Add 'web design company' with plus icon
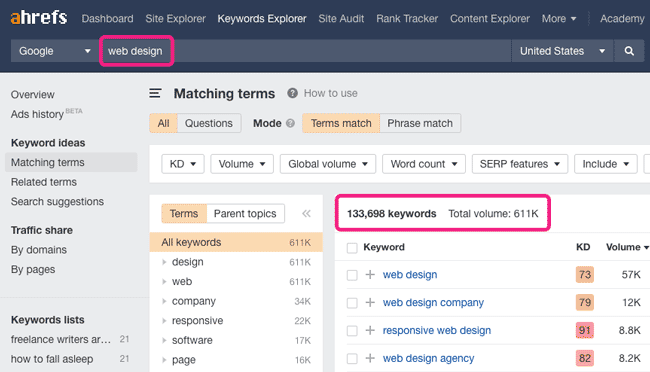This screenshot has height=372, width=650. pyautogui.click(x=370, y=302)
